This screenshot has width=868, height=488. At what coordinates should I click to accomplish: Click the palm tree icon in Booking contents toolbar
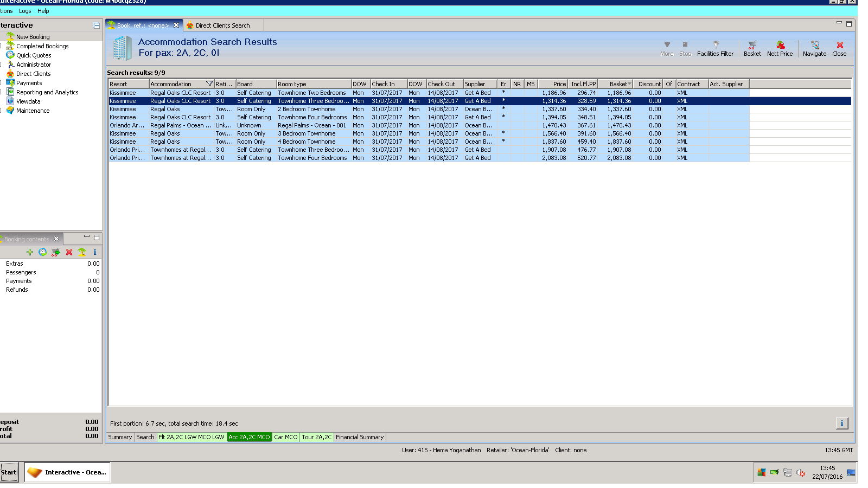coord(82,252)
